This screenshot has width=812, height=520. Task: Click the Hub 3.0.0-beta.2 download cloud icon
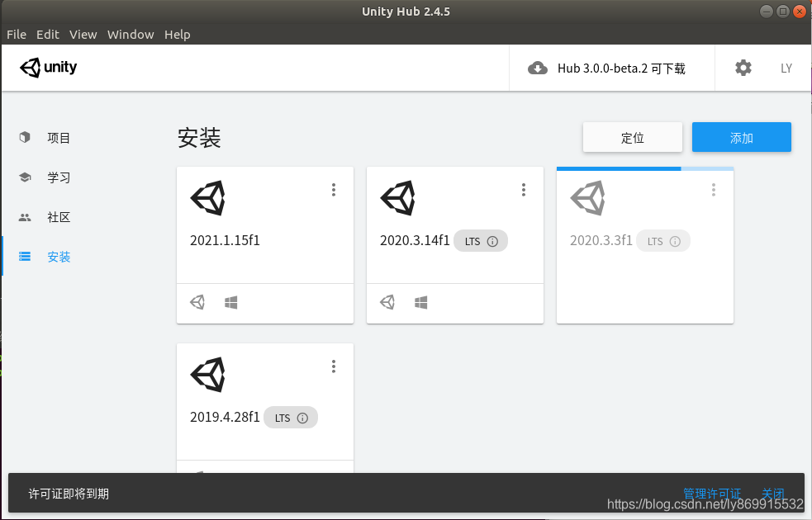pos(538,69)
